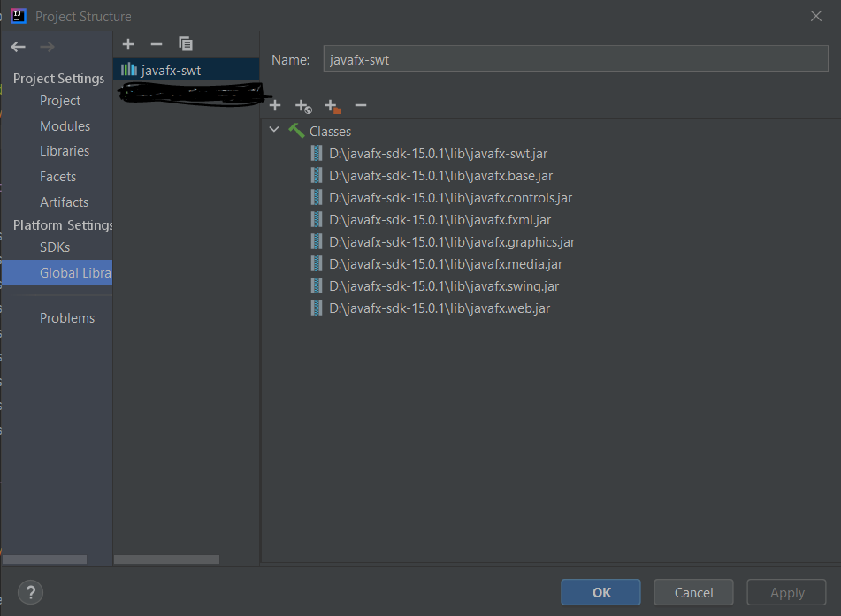Attach more jar files to Classes
841x616 pixels.
pos(275,105)
